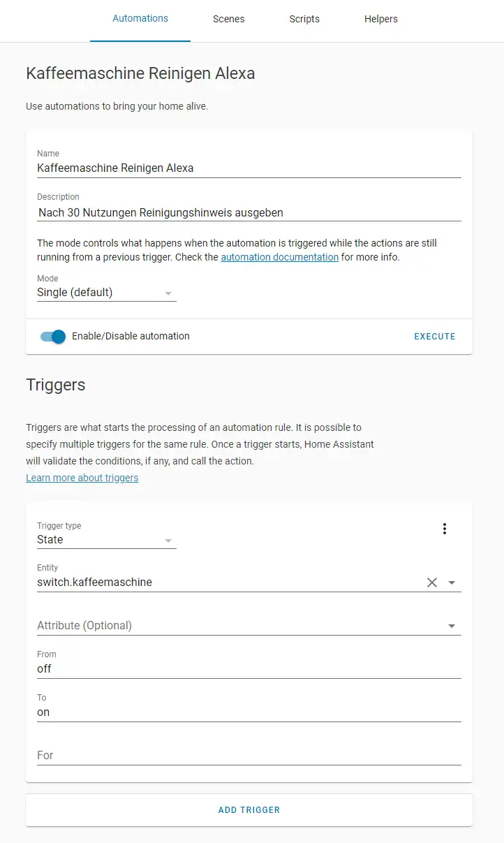Open the automation documentation link

(279, 257)
